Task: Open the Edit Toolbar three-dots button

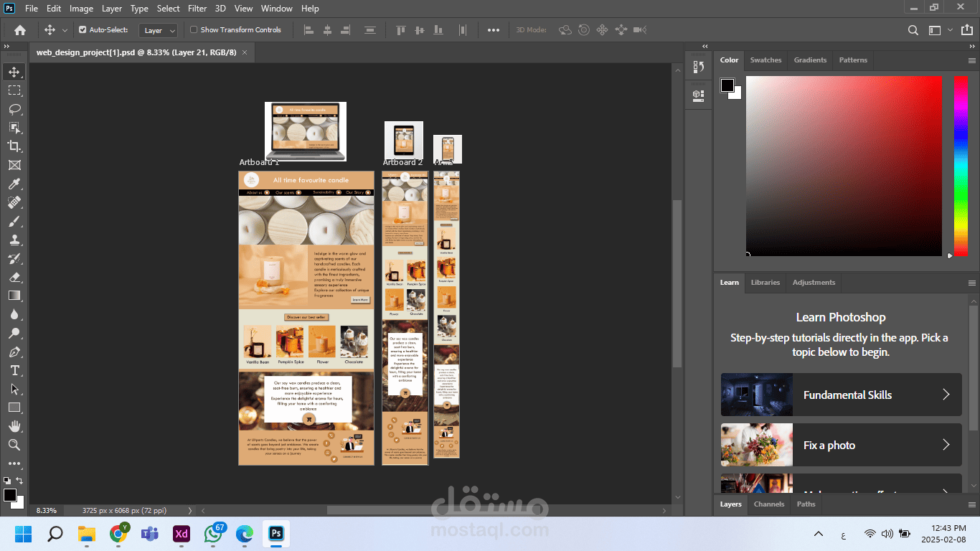Action: click(14, 463)
